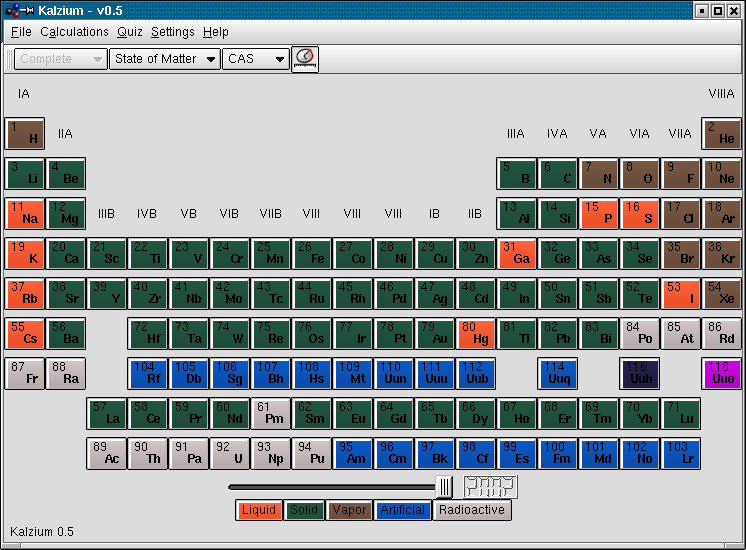746x550 pixels.
Task: Click the Vapor legend button
Action: point(349,510)
